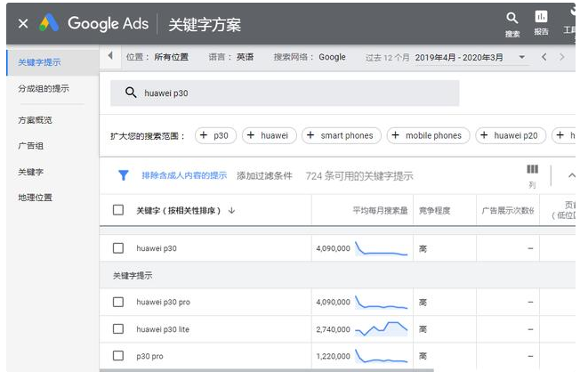
Task: Click the huawei p30 pro trend chart
Action: pyautogui.click(x=381, y=302)
